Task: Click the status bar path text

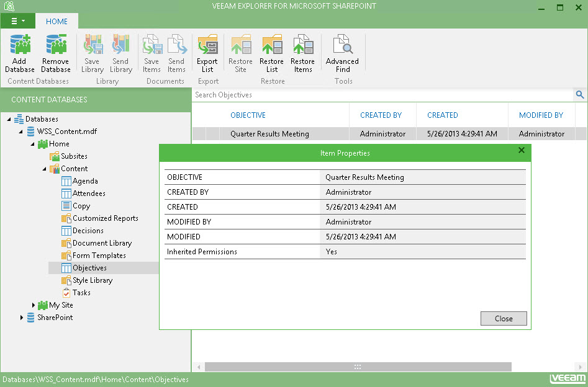Action: tap(95, 380)
